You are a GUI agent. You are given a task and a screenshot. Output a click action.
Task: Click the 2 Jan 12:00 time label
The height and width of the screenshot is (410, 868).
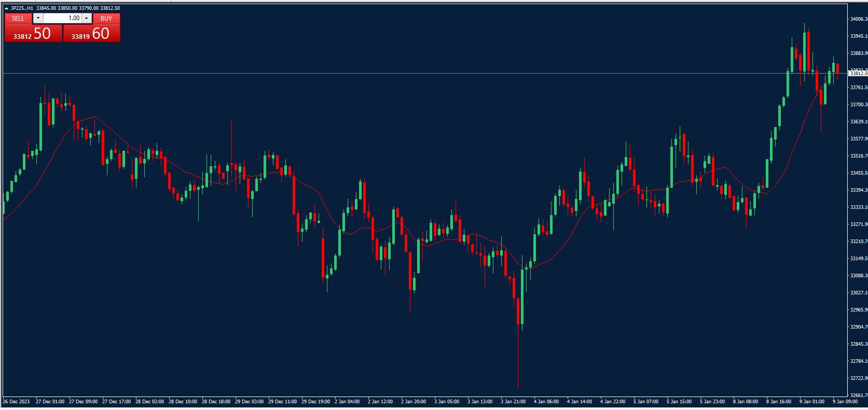381,401
